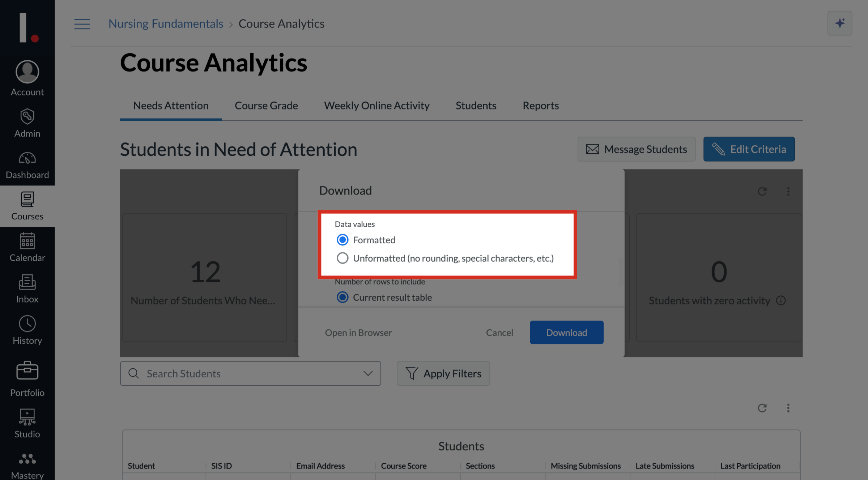The image size is (868, 480).
Task: Switch to the Weekly Online Activity tab
Action: click(376, 106)
